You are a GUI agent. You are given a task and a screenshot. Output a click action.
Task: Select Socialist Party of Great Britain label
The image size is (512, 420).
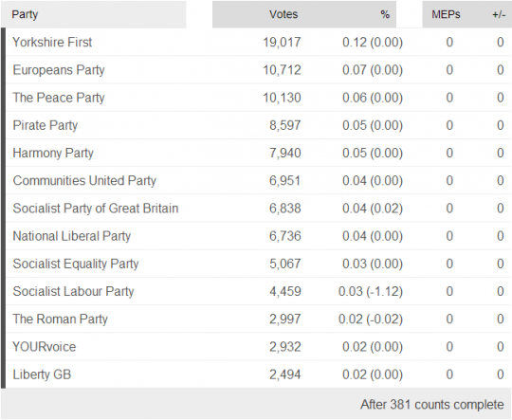coord(96,209)
